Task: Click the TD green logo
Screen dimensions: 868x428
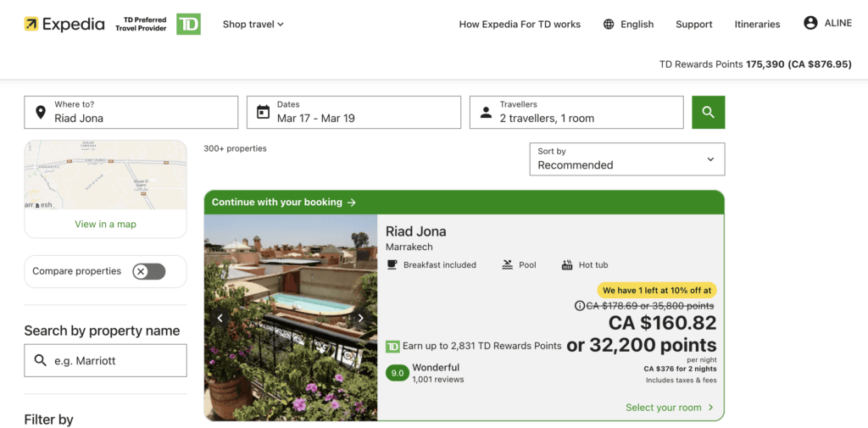Action: pos(188,24)
